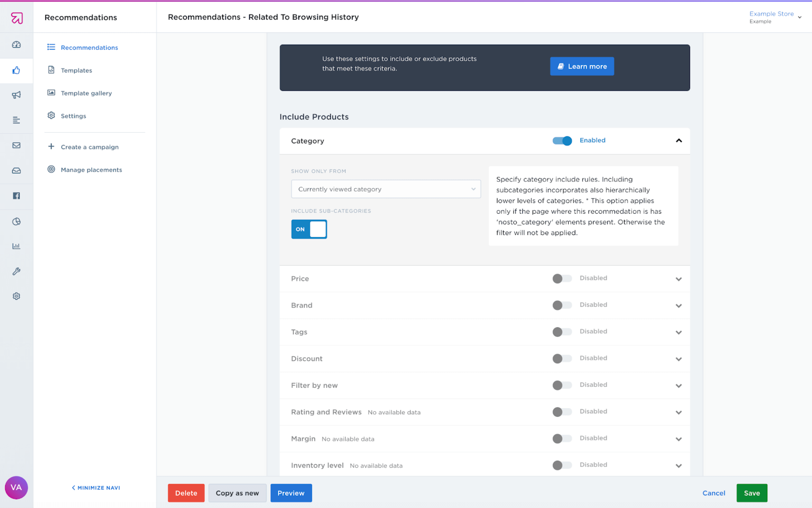Viewport: 812px width, 508px height.
Task: Go to Templates menu item
Action: [x=76, y=70]
